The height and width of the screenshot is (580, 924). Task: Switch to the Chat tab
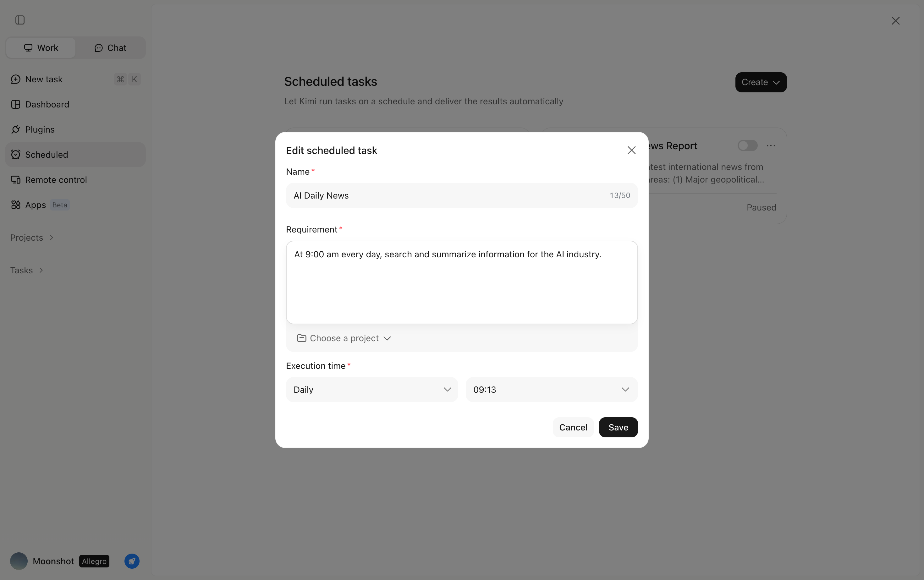point(111,48)
